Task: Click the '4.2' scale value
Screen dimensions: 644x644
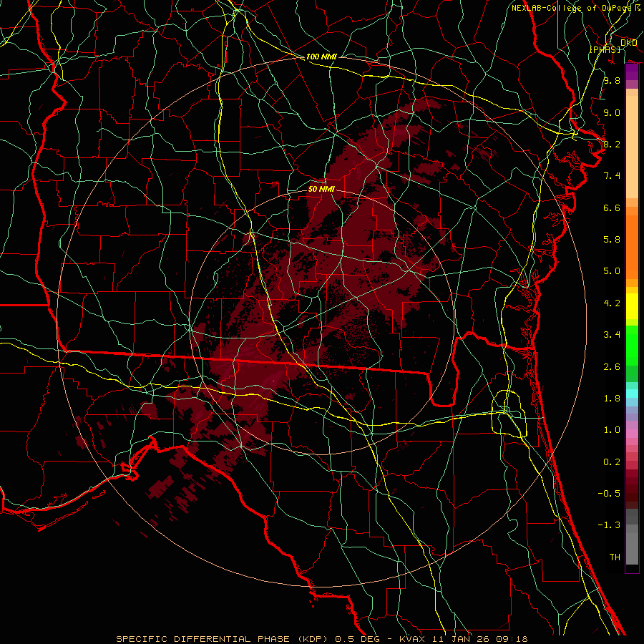Action: coord(612,303)
